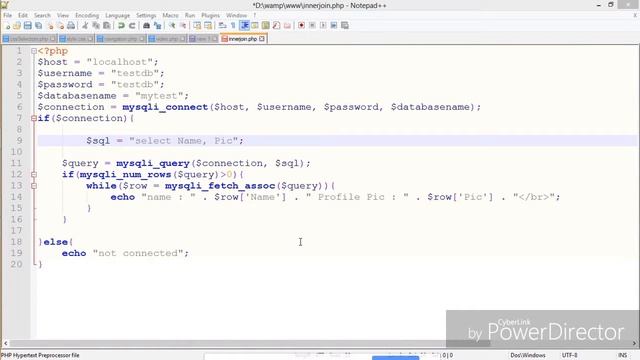Open the Search menu
Screen dimensions: 640x360
(x=42, y=15)
